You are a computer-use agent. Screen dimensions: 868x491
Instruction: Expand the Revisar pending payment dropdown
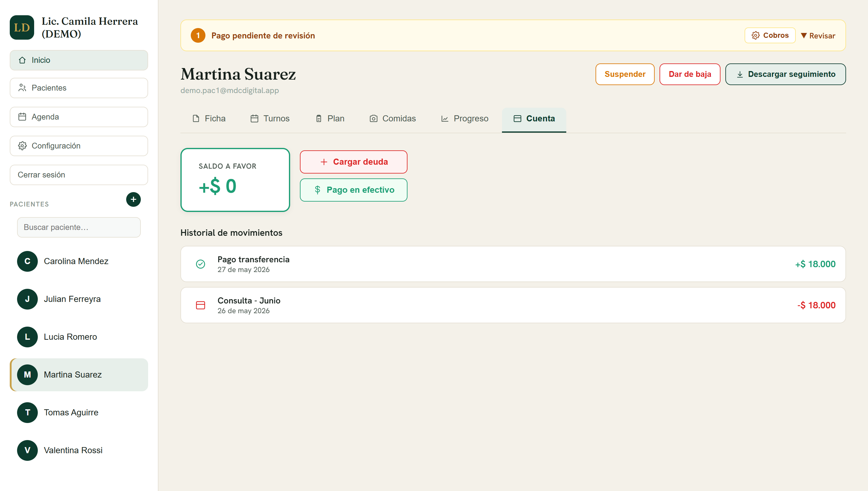tap(818, 35)
